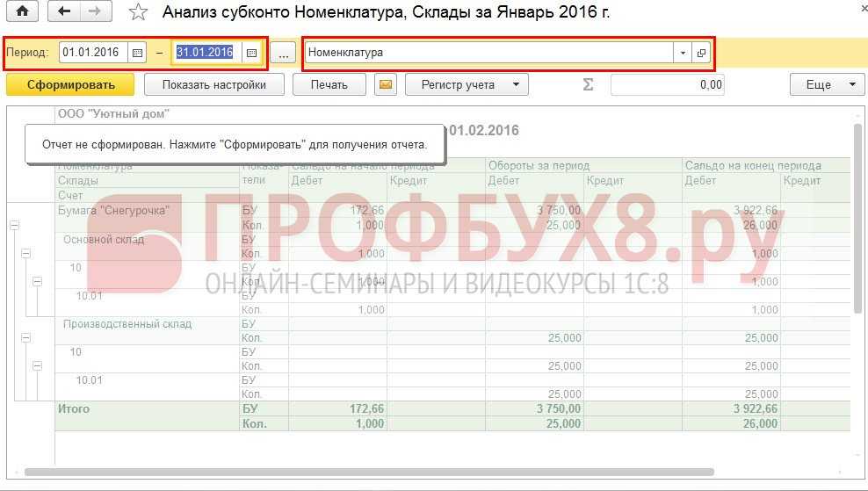Open the Регистр учета dropdown
Image resolution: width=868 pixels, height=491 pixels.
pos(467,84)
